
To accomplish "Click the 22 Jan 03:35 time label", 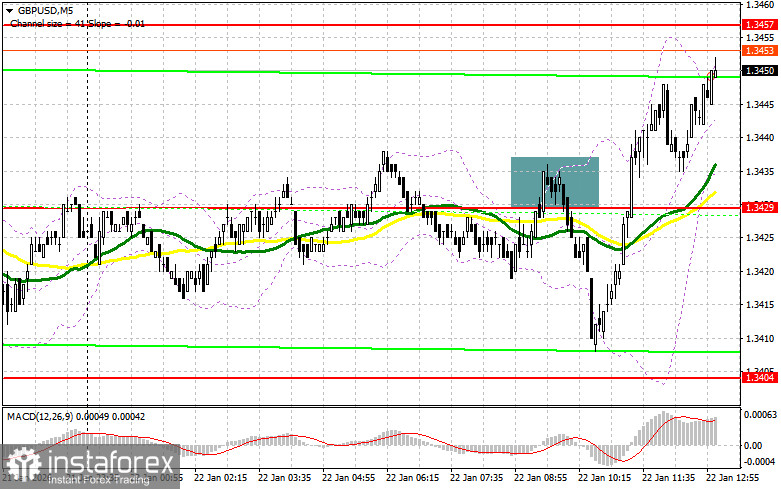I will click(x=284, y=478).
